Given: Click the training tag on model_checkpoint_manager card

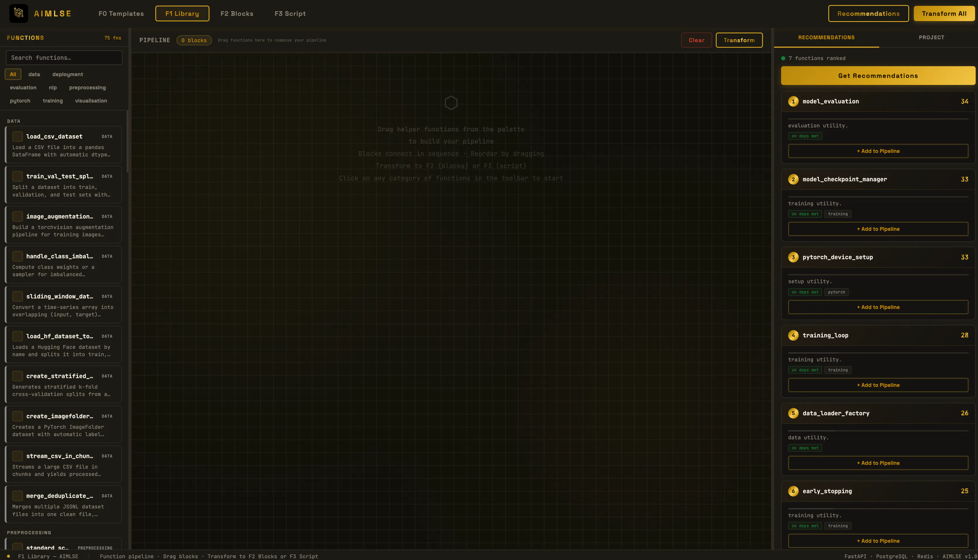Looking at the screenshot, I should pos(838,214).
